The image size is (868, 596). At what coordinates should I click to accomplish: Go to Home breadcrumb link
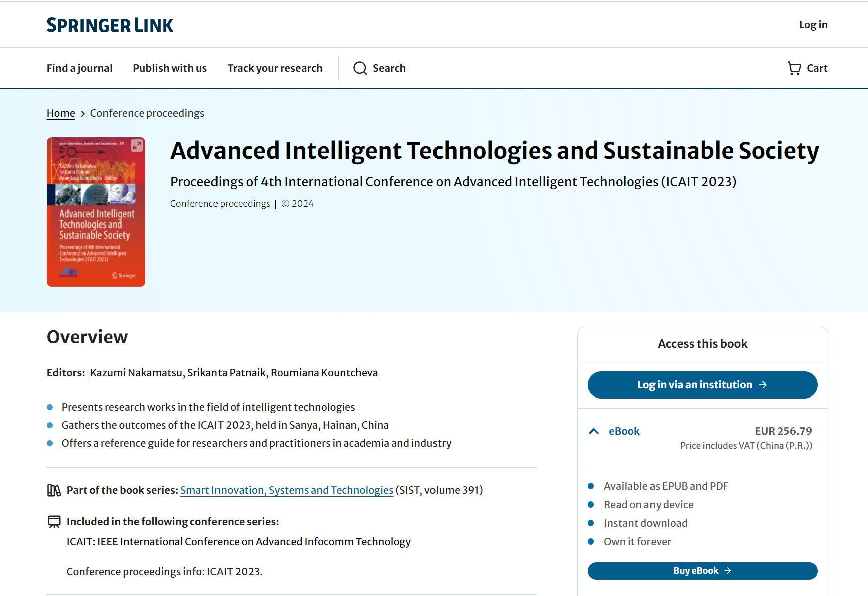coord(61,113)
